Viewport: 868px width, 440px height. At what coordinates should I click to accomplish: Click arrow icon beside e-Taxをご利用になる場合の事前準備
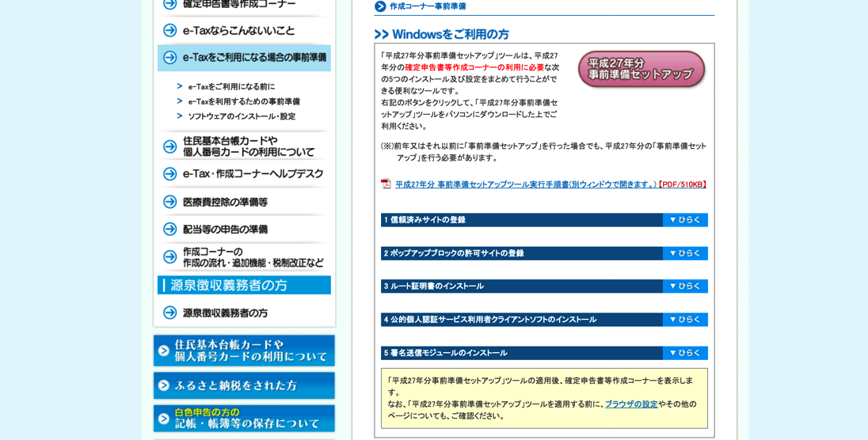click(170, 58)
